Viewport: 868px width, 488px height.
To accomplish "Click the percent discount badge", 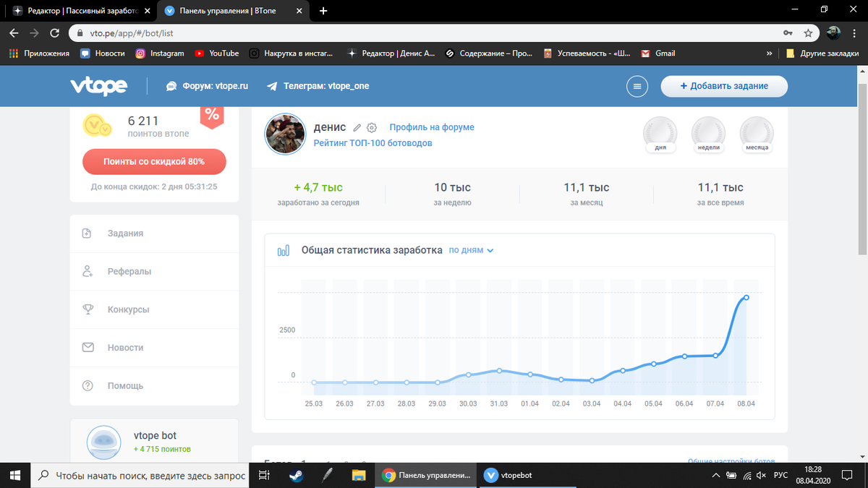I will tap(212, 116).
